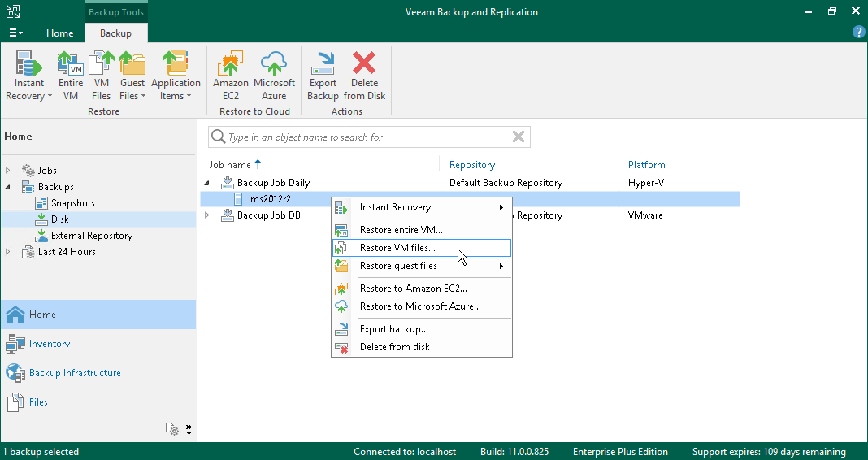Collapse the Backups tree node
This screenshot has width=868, height=460.
pos(8,187)
